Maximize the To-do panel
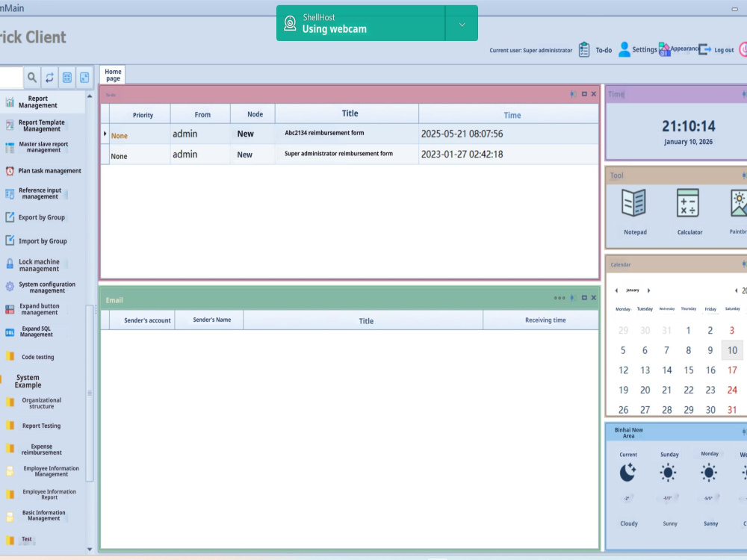Image resolution: width=747 pixels, height=560 pixels. (x=584, y=94)
